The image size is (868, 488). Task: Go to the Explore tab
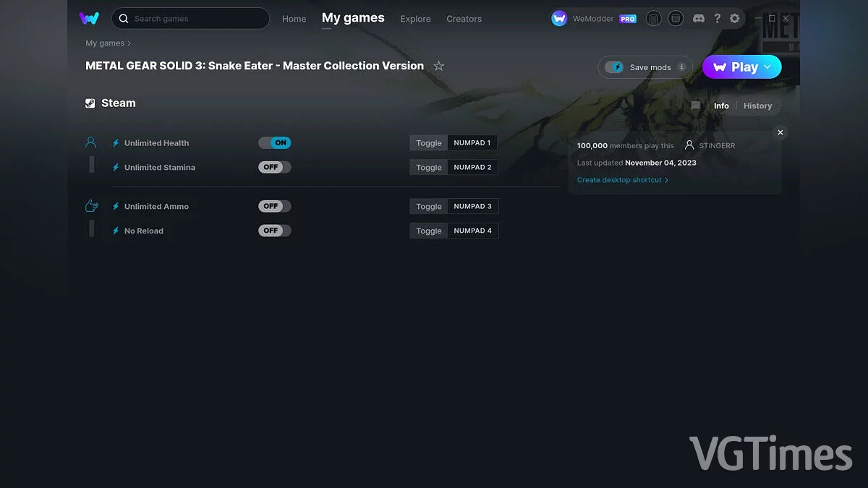coord(415,19)
